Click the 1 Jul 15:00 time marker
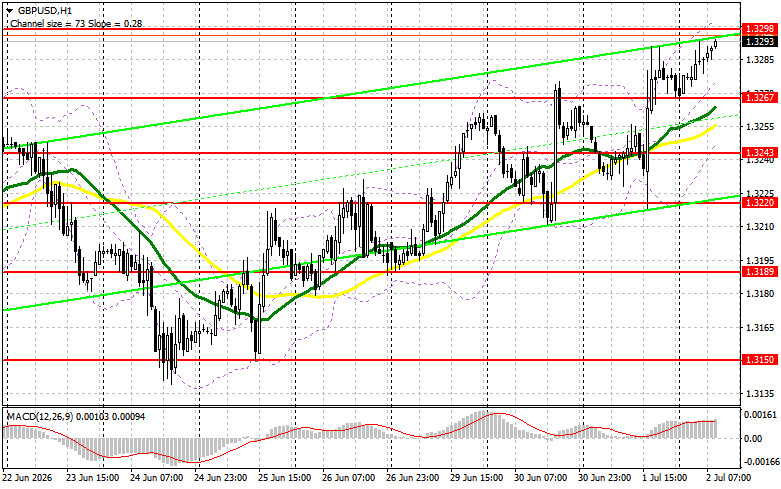The height and width of the screenshot is (489, 781). pos(665,478)
